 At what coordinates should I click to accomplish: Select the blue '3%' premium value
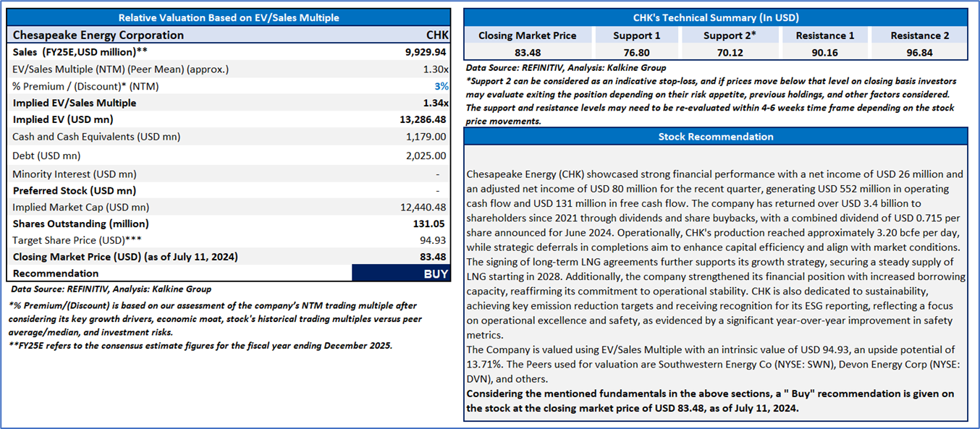[440, 86]
